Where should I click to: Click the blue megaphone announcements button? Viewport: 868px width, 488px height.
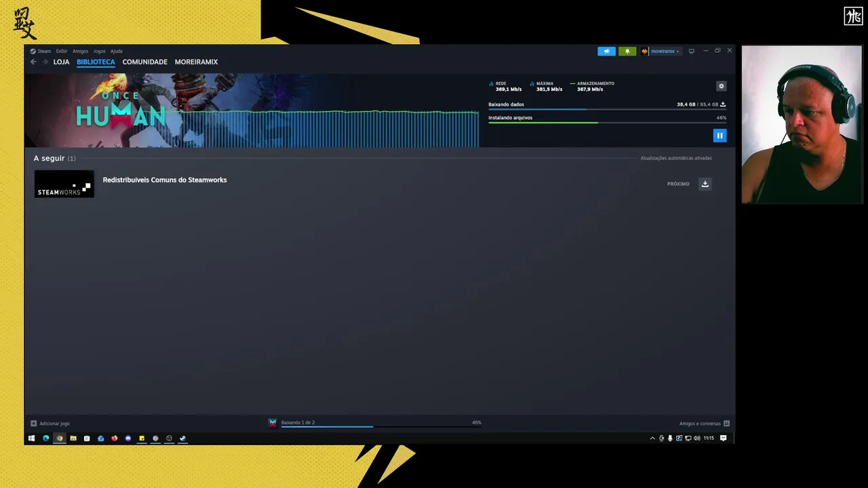pos(606,52)
